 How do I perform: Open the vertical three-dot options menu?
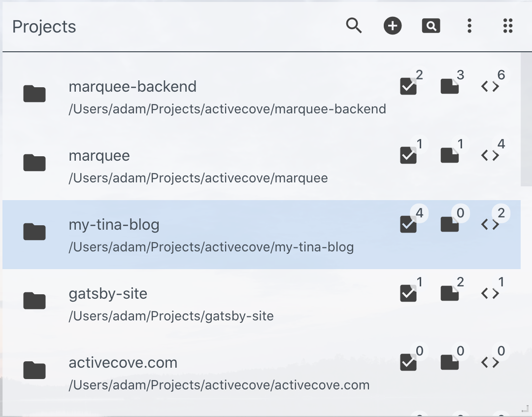coord(469,26)
